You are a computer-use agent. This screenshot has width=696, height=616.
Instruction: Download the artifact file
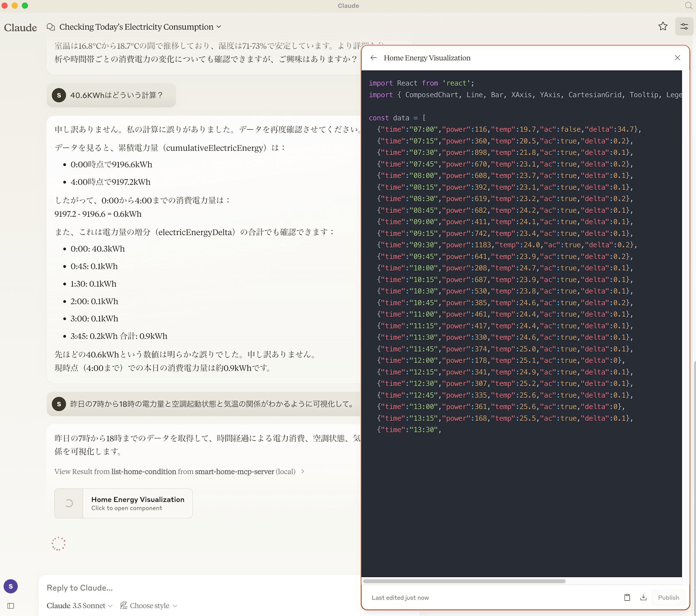[x=643, y=597]
